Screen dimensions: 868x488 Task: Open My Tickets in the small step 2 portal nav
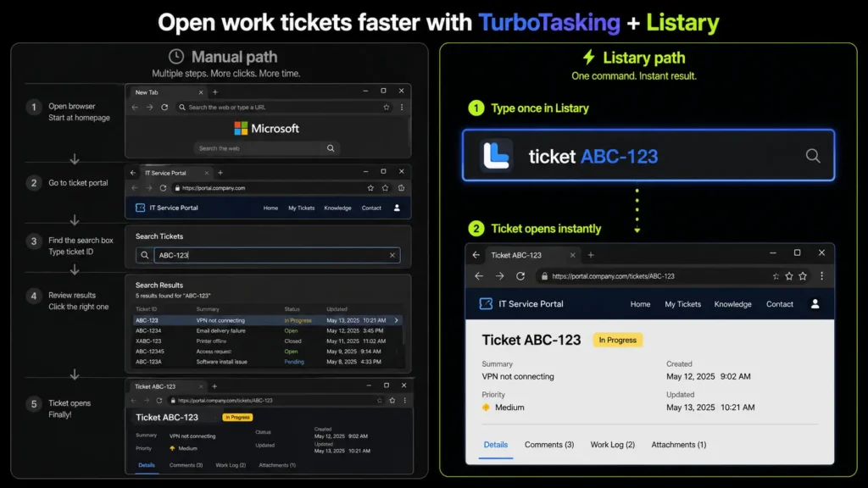(x=301, y=208)
